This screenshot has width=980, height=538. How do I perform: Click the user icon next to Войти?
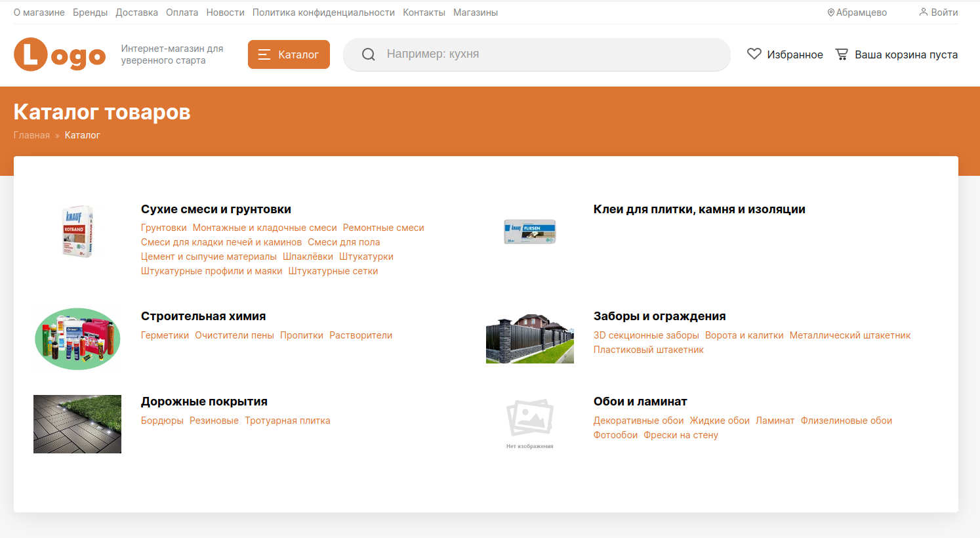click(924, 12)
